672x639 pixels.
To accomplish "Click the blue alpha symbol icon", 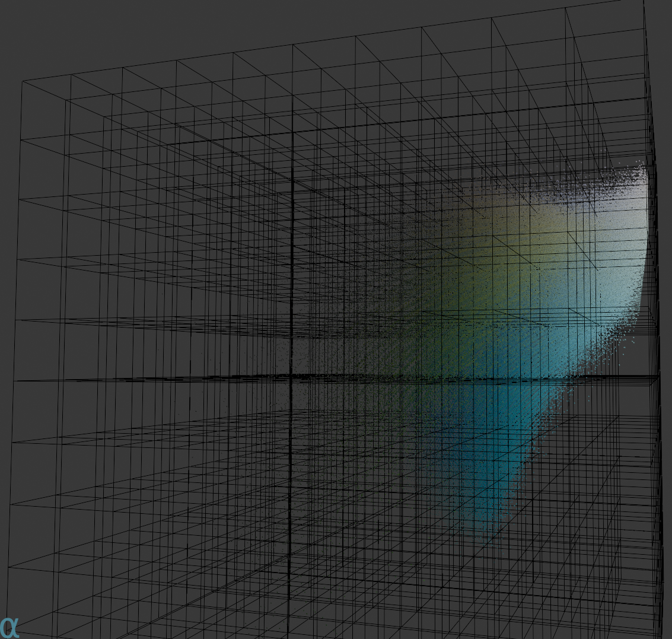I will coord(9,628).
